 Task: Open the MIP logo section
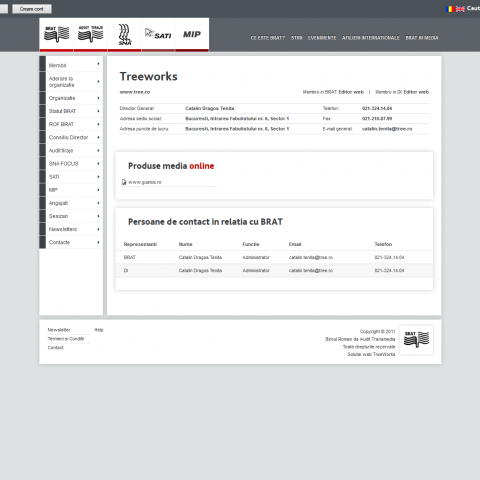point(192,34)
